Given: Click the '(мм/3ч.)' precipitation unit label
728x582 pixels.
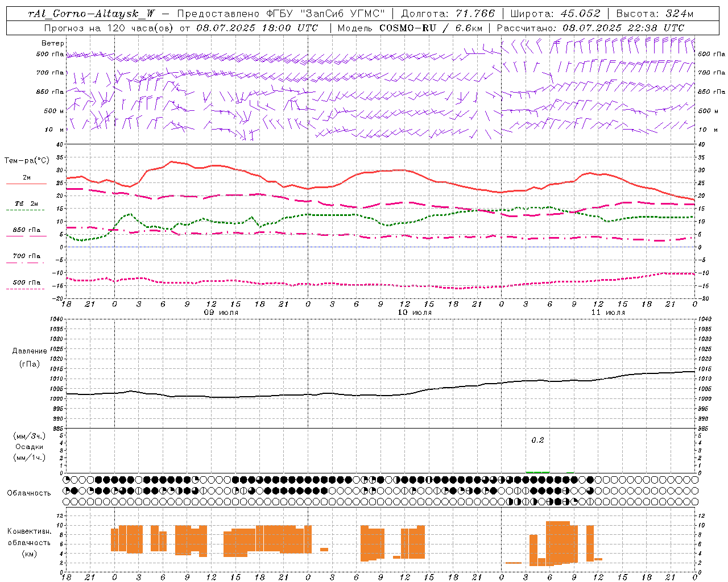Looking at the screenshot, I should tap(30, 436).
